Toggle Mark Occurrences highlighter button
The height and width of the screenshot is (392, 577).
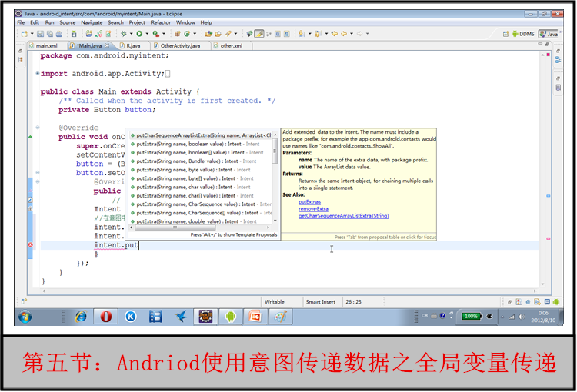pyautogui.click(x=259, y=34)
